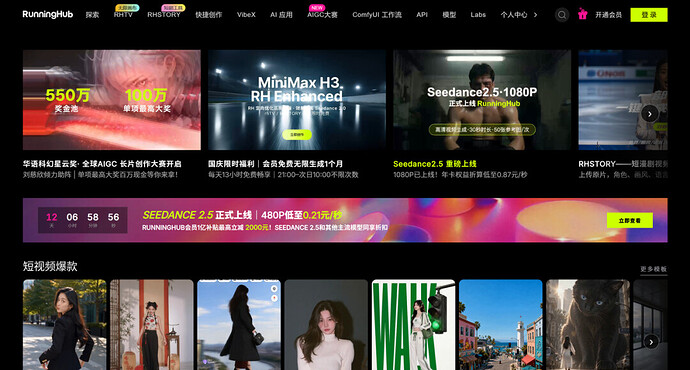Open the woman in white turtleneck video
690x370 pixels.
pyautogui.click(x=326, y=325)
